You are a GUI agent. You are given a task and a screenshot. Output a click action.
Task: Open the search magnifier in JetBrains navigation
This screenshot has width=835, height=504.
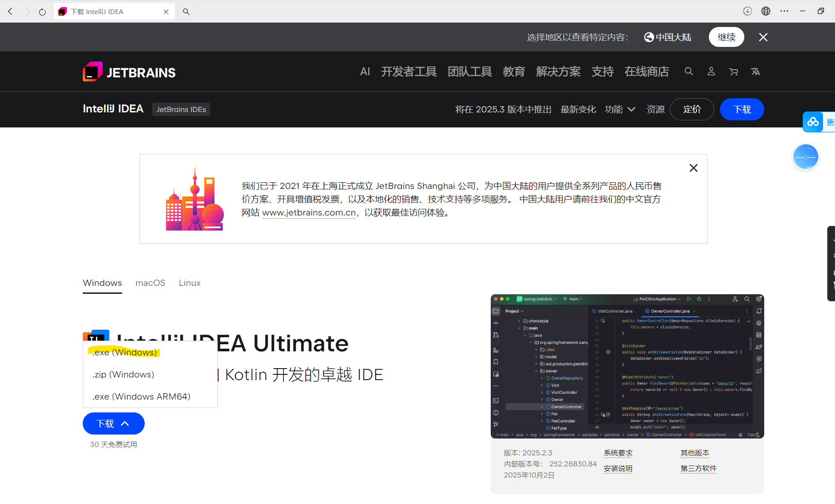(689, 71)
